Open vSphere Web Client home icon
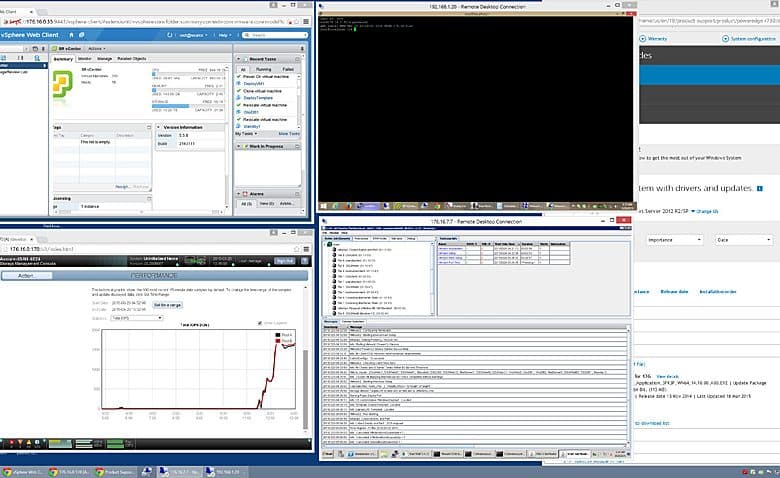Screen dimensions: 780x478 click(x=71, y=35)
